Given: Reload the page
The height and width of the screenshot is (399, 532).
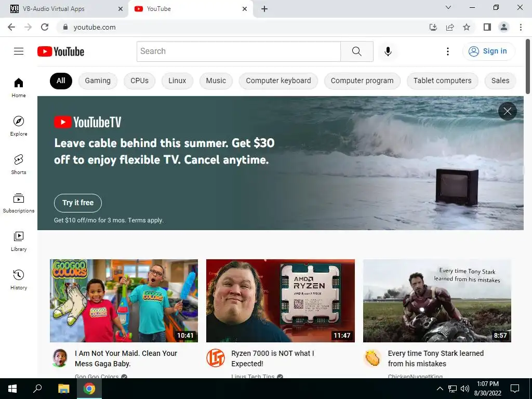Looking at the screenshot, I should pyautogui.click(x=45, y=27).
